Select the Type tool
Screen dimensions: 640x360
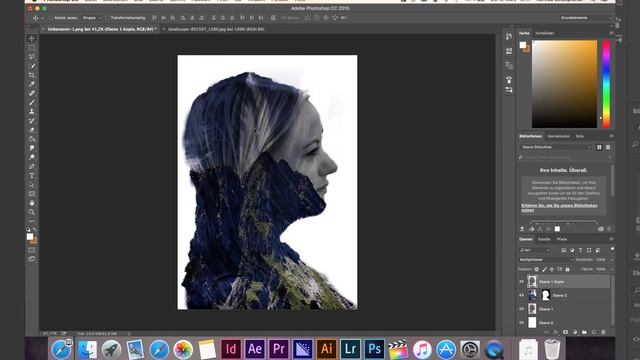[32, 176]
